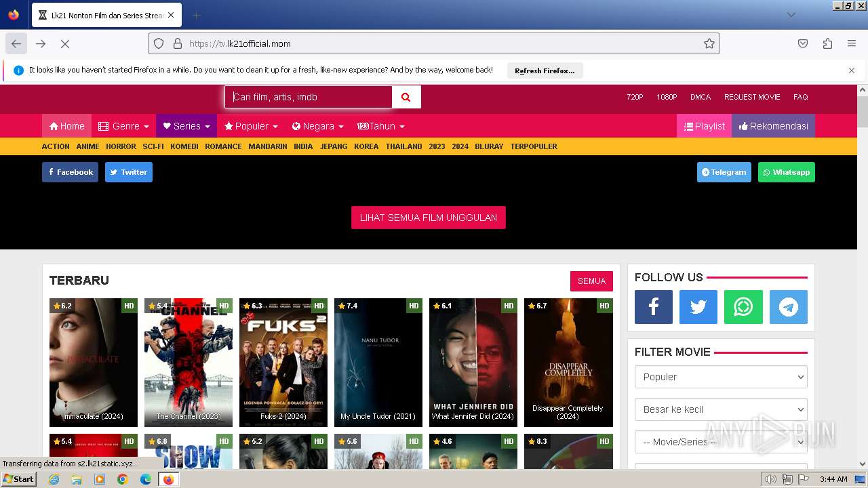Open the Firefox hamburger application menu

coord(852,43)
